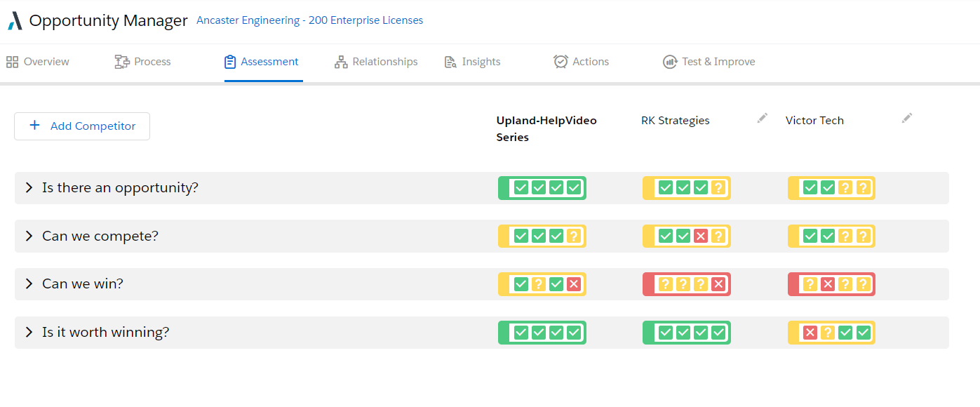
Task: Click the Add Competitor button
Action: pos(82,126)
